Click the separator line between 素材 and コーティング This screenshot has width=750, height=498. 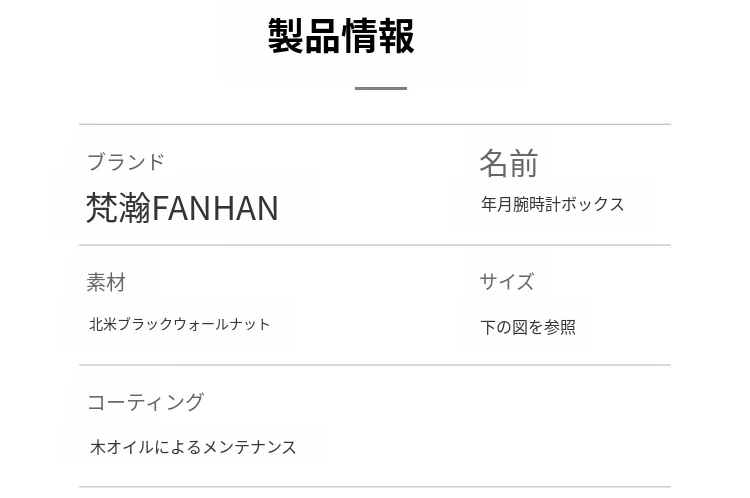(x=375, y=365)
